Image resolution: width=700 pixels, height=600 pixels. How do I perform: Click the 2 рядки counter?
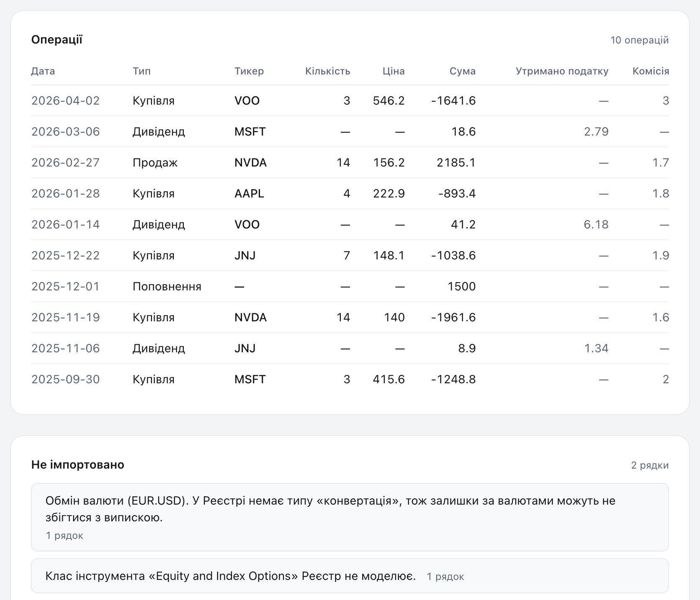[650, 465]
